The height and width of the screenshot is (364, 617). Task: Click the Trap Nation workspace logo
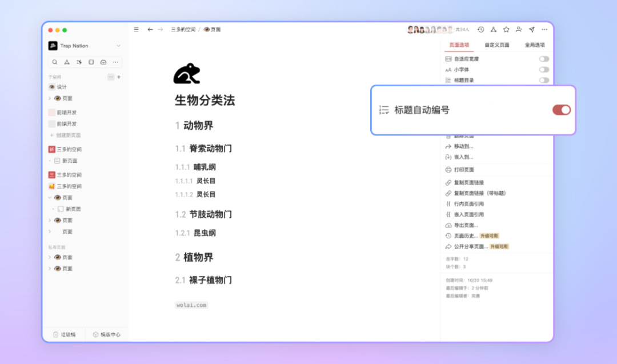[53, 46]
